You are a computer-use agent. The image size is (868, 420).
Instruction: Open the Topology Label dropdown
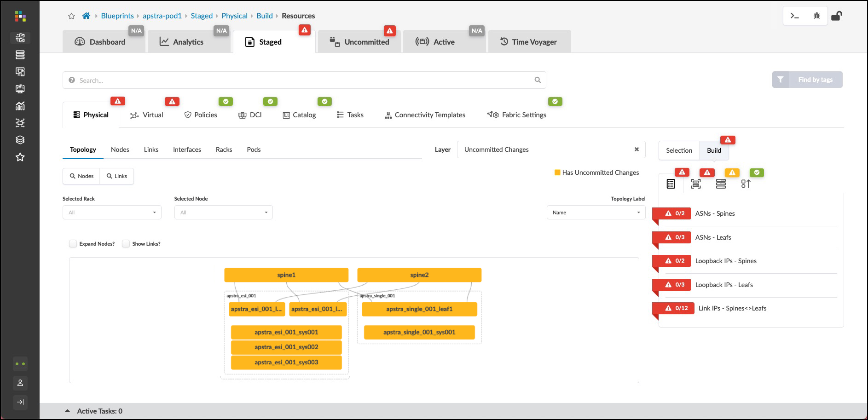pyautogui.click(x=596, y=213)
